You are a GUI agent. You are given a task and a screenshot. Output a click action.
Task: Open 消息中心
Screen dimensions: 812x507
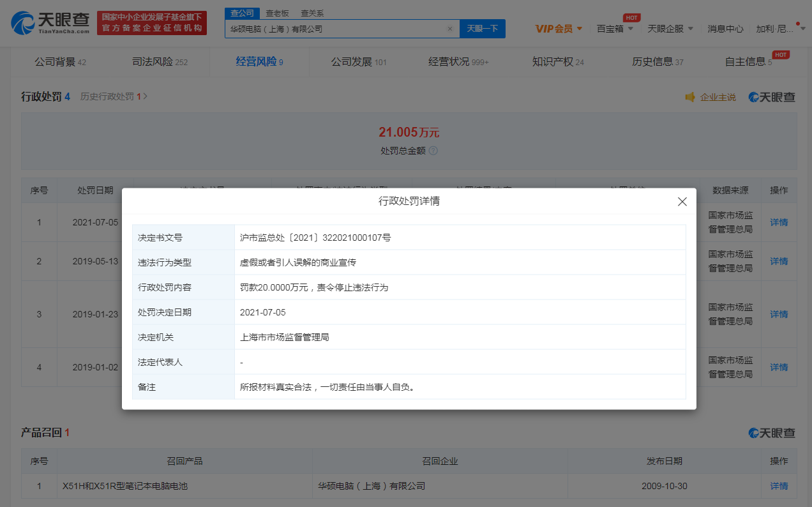[x=725, y=29]
